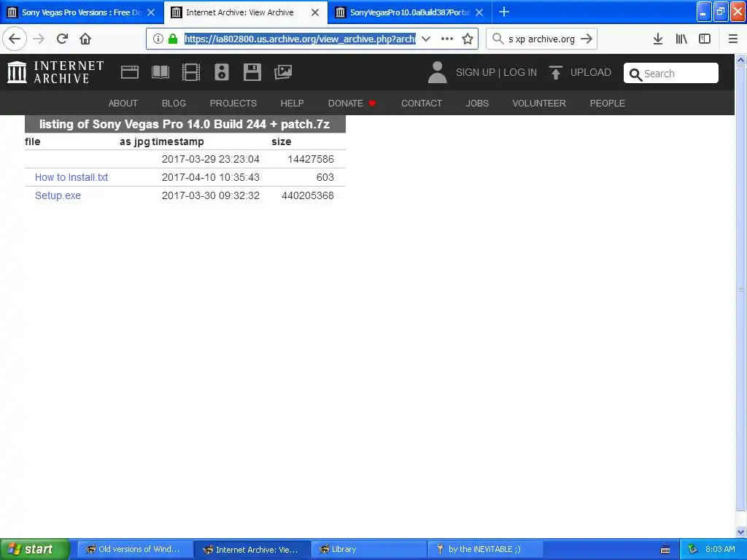Click the timestamp 2017-04-10 10:35:43
Screen dimensions: 747x560
pos(211,177)
